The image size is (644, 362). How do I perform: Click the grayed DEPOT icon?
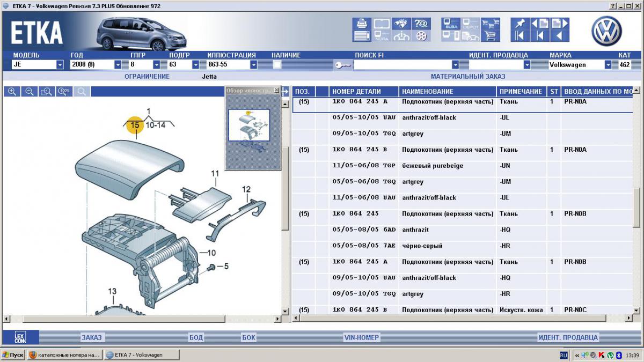tap(471, 24)
